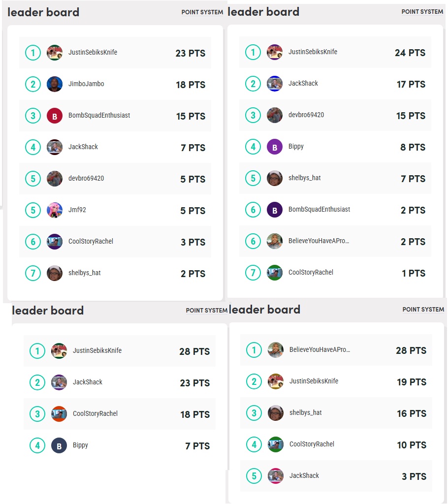Viewport: 448px width, 504px height.
Task: Select Bippy's purple B avatar with 8 PTS
Action: point(275,147)
